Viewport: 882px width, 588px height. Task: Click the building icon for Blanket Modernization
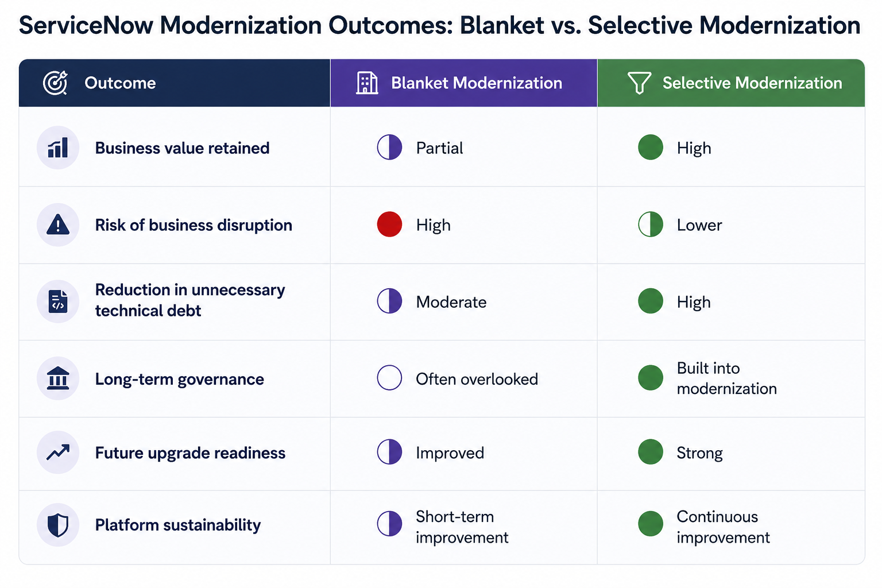367,83
